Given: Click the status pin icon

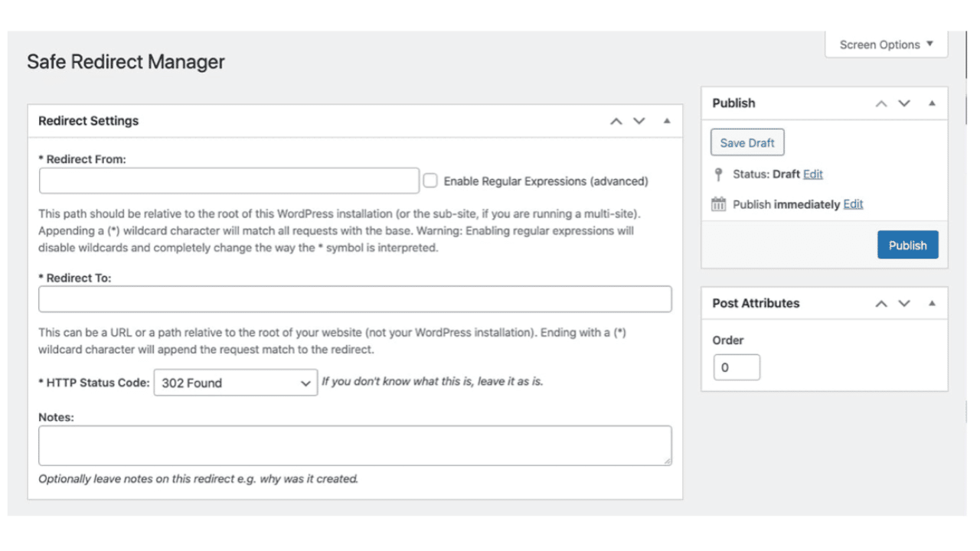Looking at the screenshot, I should click(718, 174).
